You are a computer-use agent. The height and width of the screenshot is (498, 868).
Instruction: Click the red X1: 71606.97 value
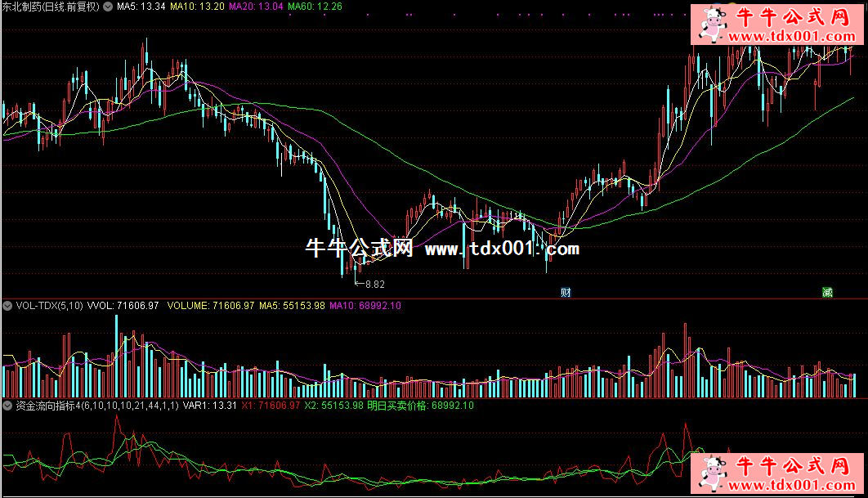[271, 406]
